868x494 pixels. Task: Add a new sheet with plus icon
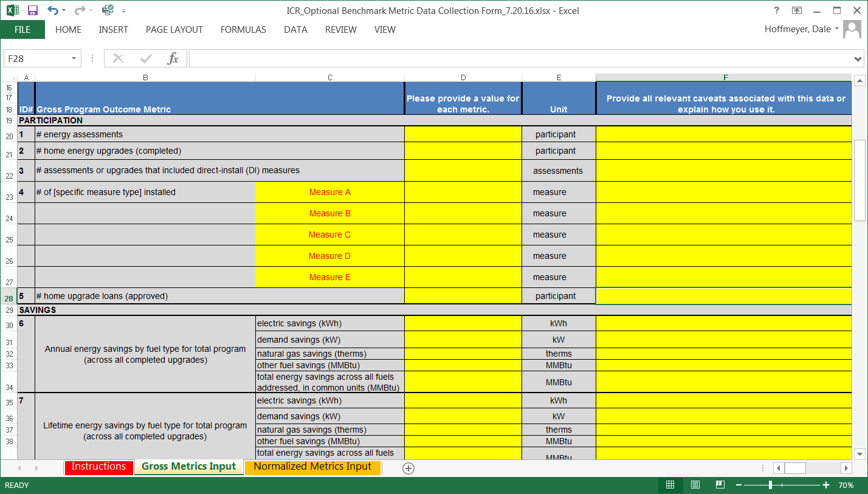point(408,468)
